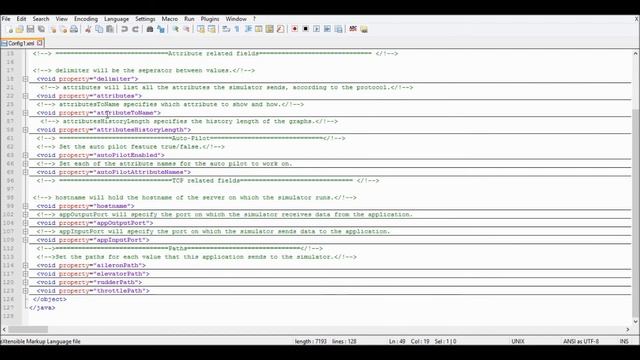This screenshot has width=640, height=360.
Task: Click the rudderPath property line
Action: 89,282
